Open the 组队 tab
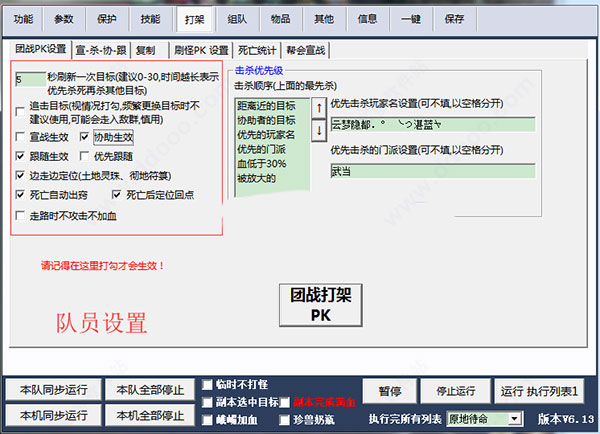The image size is (600, 434). pyautogui.click(x=237, y=19)
